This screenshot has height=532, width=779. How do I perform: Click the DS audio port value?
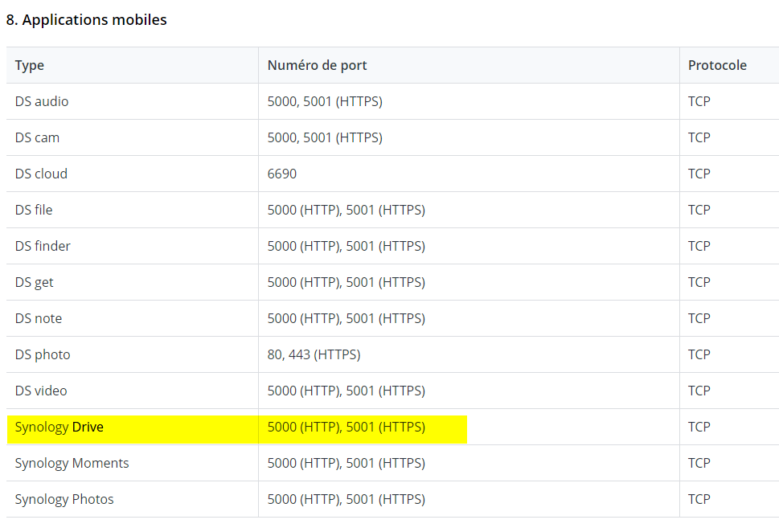[325, 101]
